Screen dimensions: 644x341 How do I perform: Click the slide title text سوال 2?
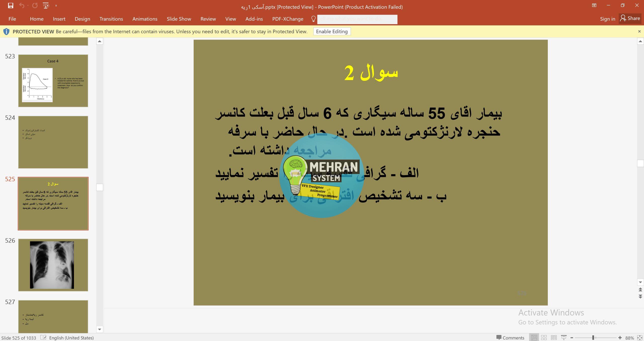[x=371, y=73]
